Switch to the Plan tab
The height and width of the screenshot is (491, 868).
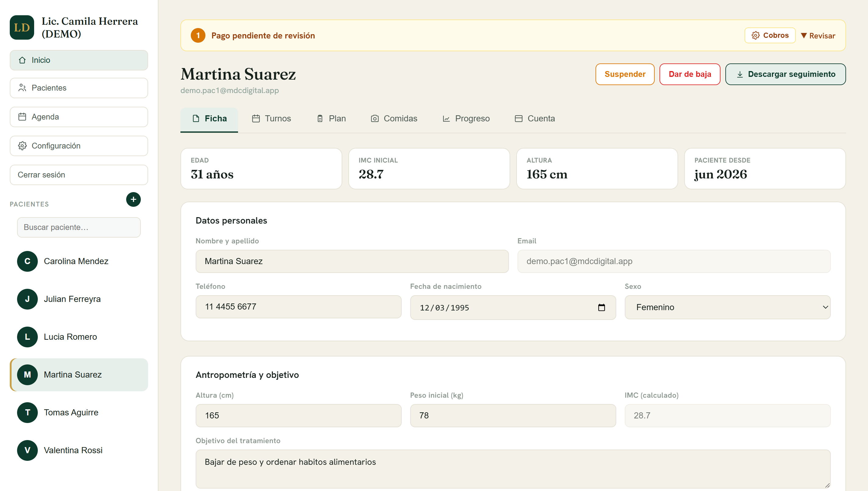pyautogui.click(x=331, y=119)
